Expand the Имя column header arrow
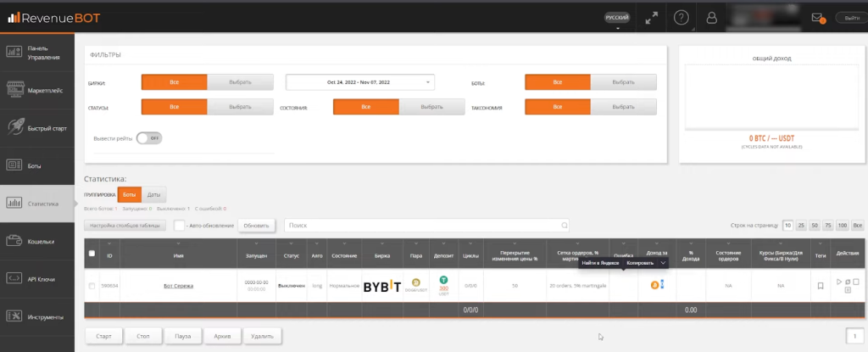The height and width of the screenshot is (352, 868). [x=178, y=243]
